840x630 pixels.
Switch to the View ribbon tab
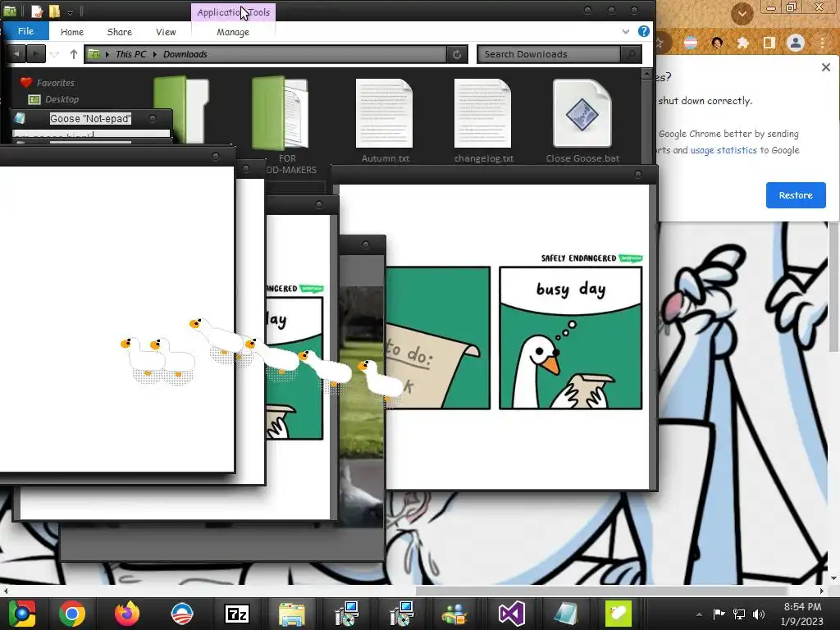pyautogui.click(x=166, y=32)
